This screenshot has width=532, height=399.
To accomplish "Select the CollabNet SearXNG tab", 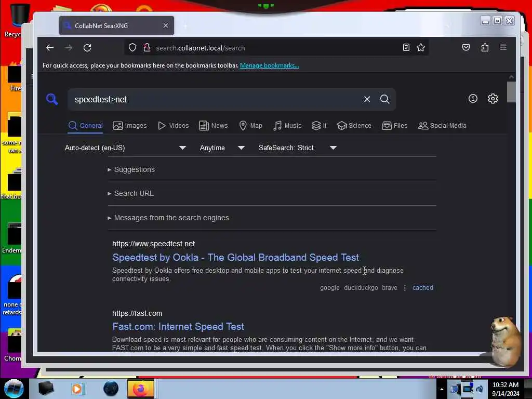I will pyautogui.click(x=116, y=25).
